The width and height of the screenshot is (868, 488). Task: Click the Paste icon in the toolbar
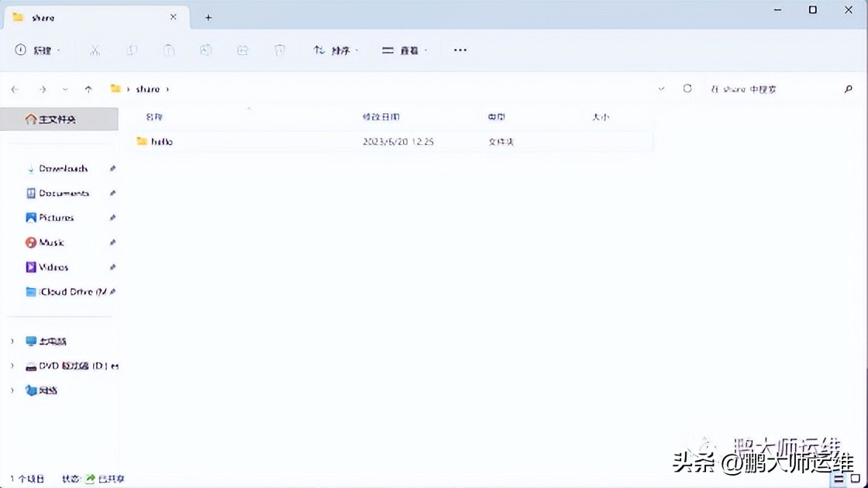click(168, 50)
